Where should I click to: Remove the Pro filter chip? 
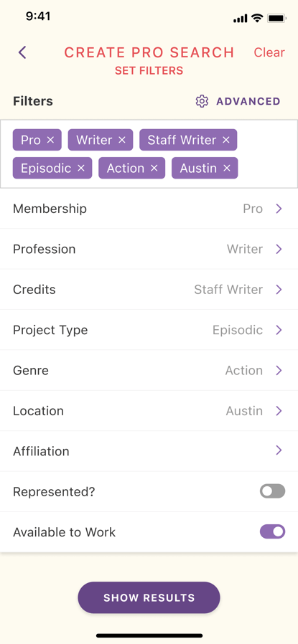click(50, 140)
